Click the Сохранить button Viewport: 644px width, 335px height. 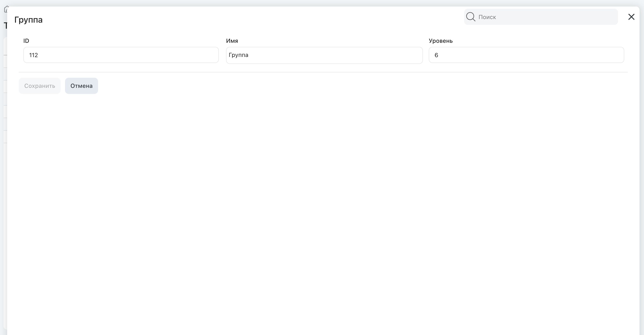click(x=39, y=86)
